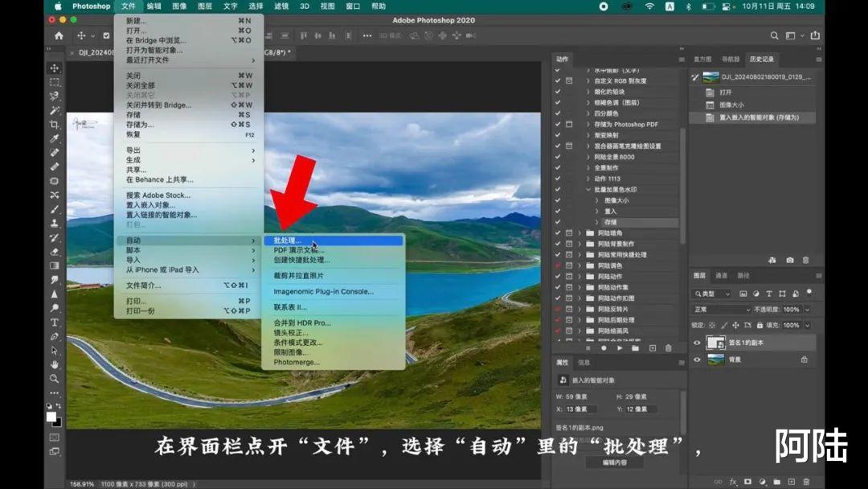Add layer mask icon in Layers panel
This screenshot has height=489, width=868.
click(748, 482)
